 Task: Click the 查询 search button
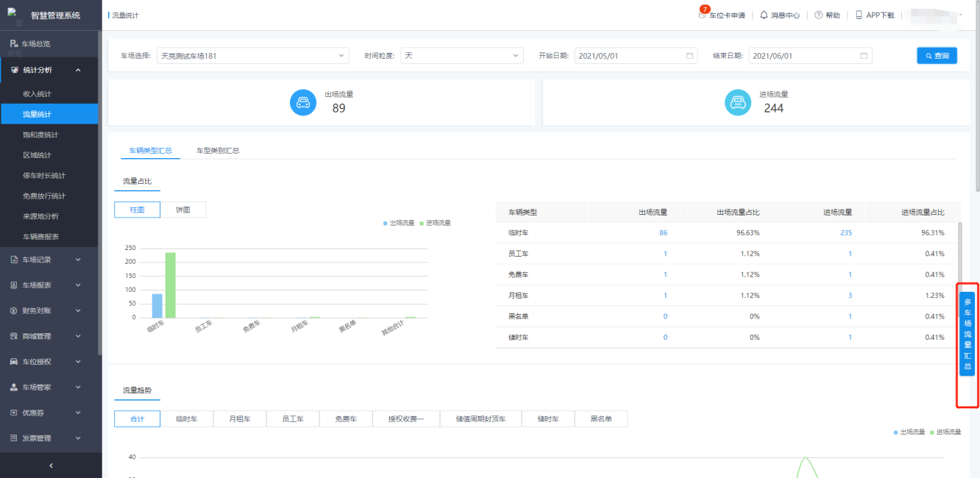click(x=937, y=56)
